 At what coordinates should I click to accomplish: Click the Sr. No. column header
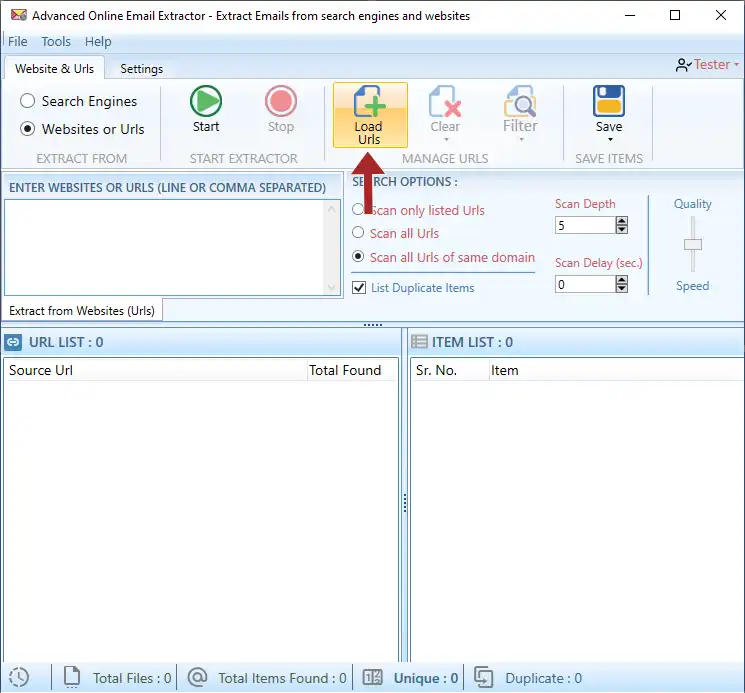450,370
